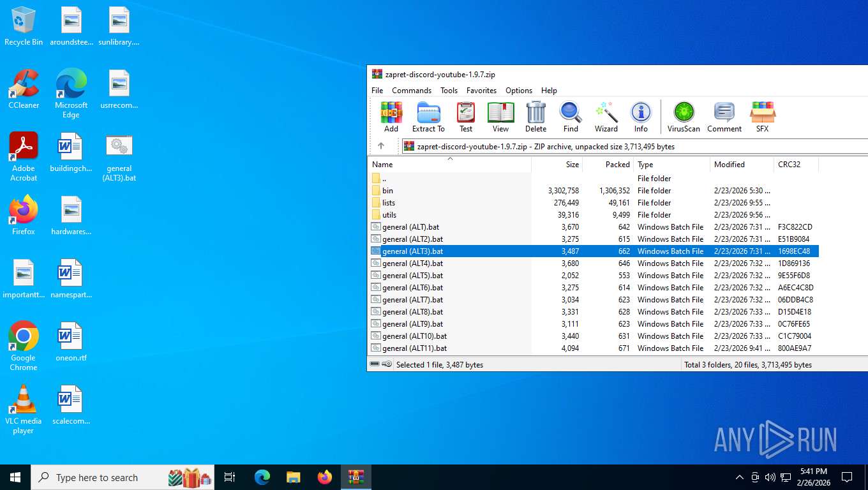The width and height of the screenshot is (868, 490).
Task: Open the Commands menu
Action: (x=412, y=91)
